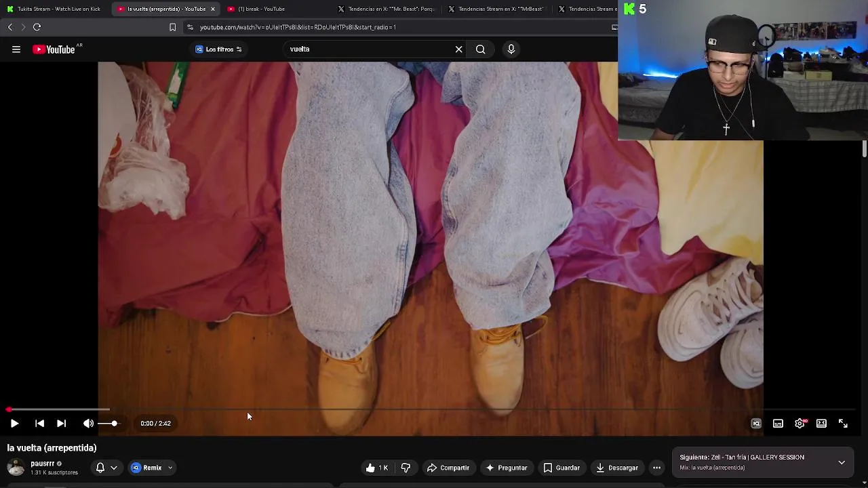This screenshot has height=488, width=868.
Task: Open the YouTube hamburger guide menu
Action: click(16, 49)
